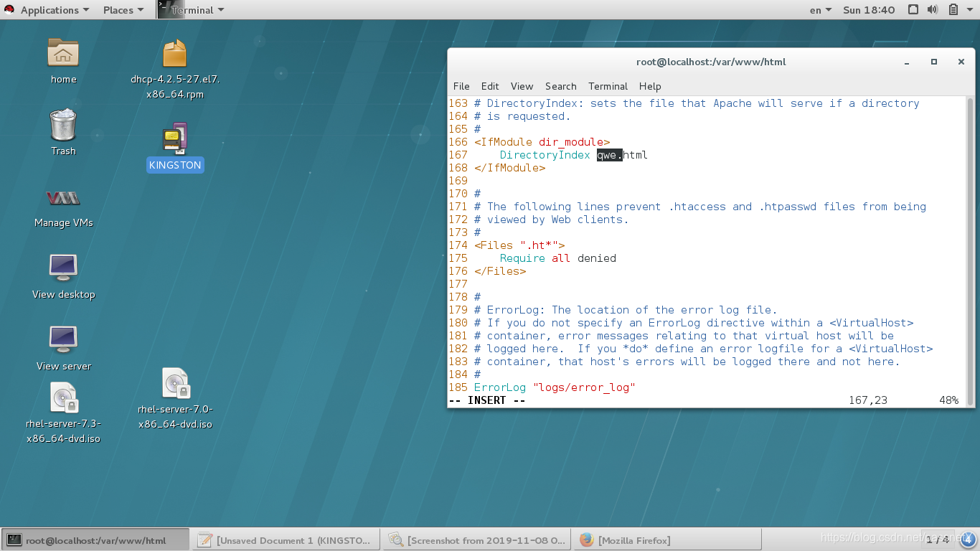980x551 pixels.
Task: Switch to Unsaved Document 1 taskbar button
Action: pos(286,540)
